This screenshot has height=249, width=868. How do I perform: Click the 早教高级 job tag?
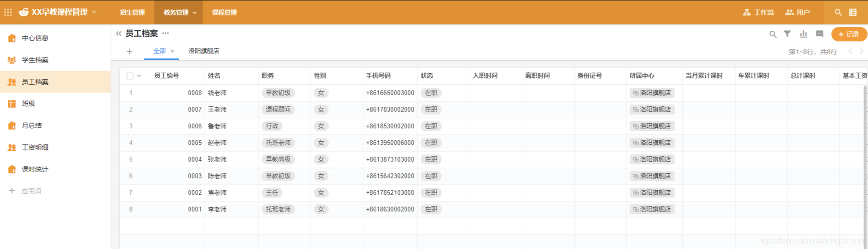pyautogui.click(x=278, y=159)
